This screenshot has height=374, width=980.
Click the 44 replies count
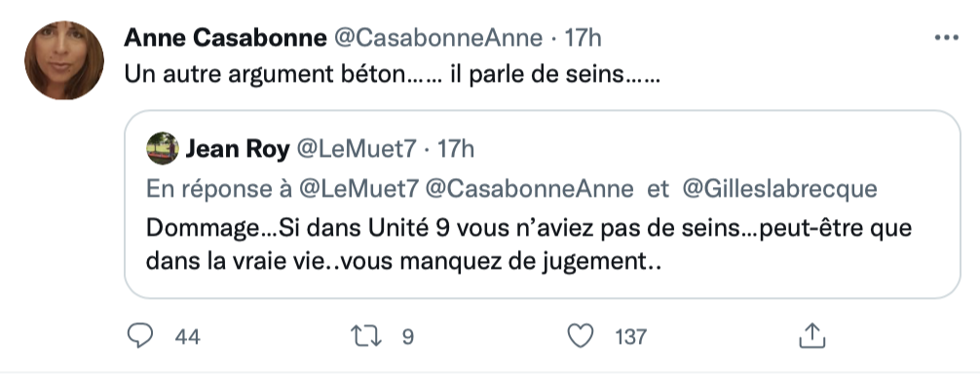click(x=187, y=337)
